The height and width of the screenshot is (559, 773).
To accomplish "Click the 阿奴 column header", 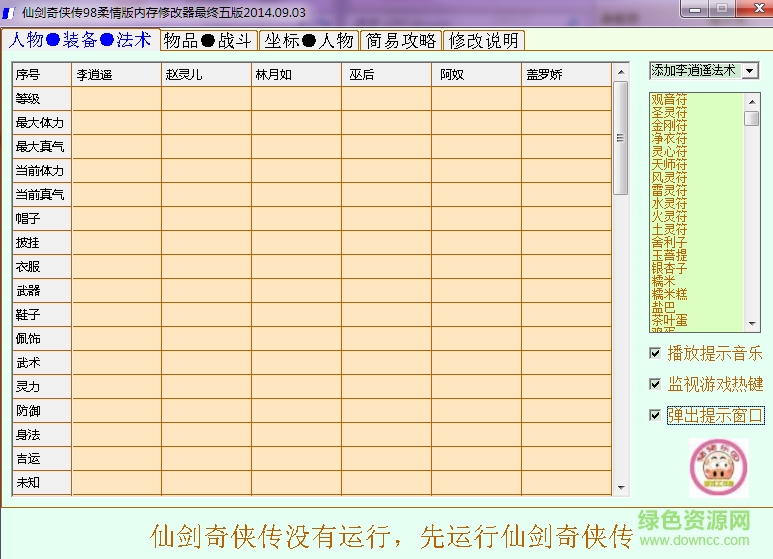I will (x=476, y=74).
